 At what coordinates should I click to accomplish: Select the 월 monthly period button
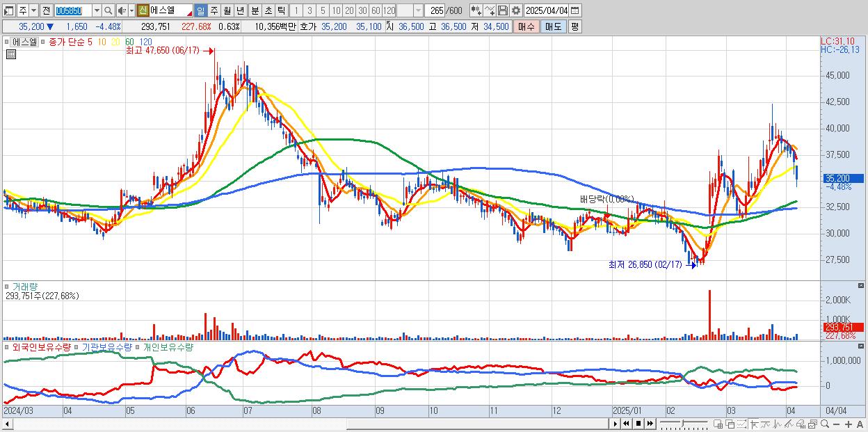[x=227, y=10]
